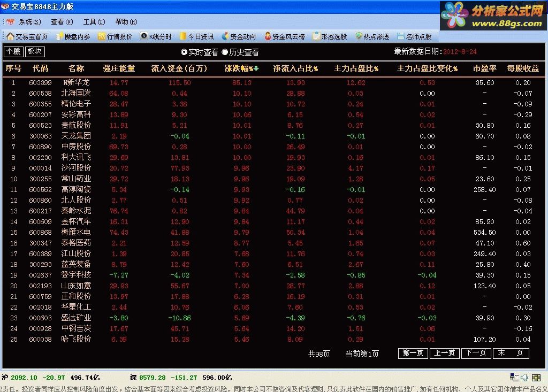The image size is (548, 392).
Task: Sort by 净流入占比% column header
Action: click(x=295, y=68)
